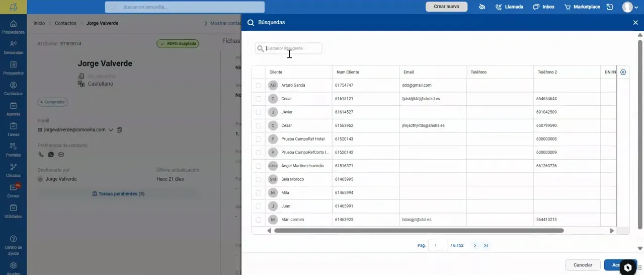Open Prospectos in the left sidebar
Viewport: 644px width, 275px height.
click(x=13, y=68)
